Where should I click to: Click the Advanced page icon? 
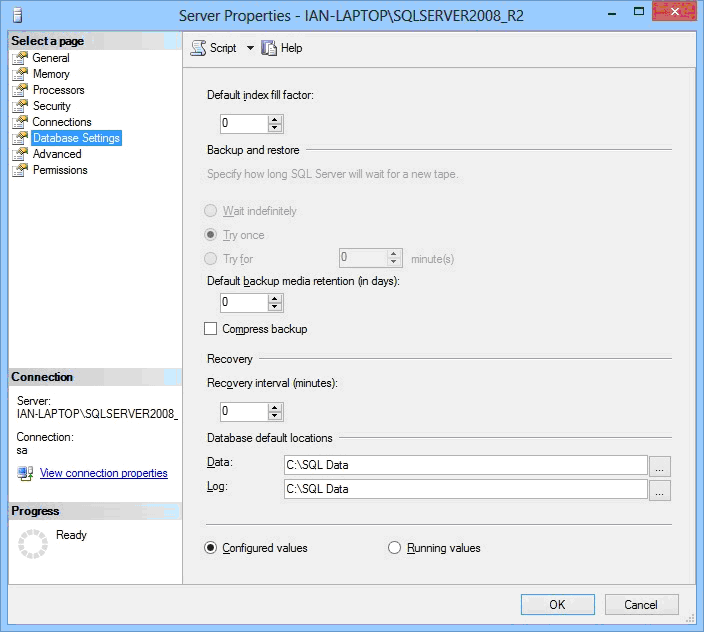(x=20, y=154)
